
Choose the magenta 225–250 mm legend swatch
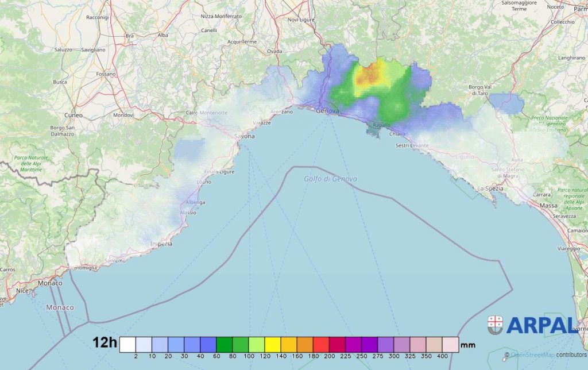pos(353,344)
